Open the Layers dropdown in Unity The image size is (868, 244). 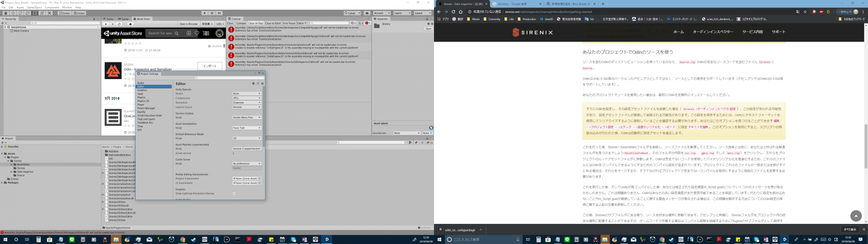(402, 13)
